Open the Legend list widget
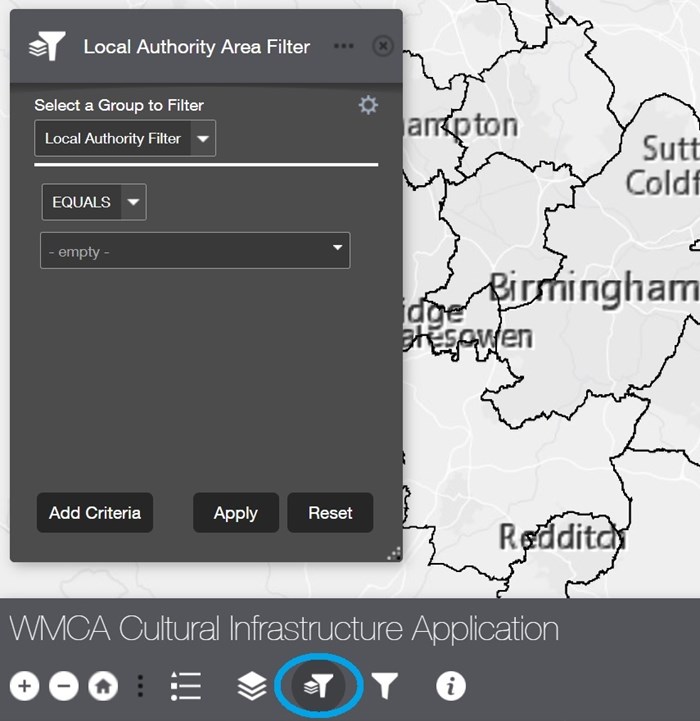This screenshot has height=721, width=700. pyautogui.click(x=185, y=686)
